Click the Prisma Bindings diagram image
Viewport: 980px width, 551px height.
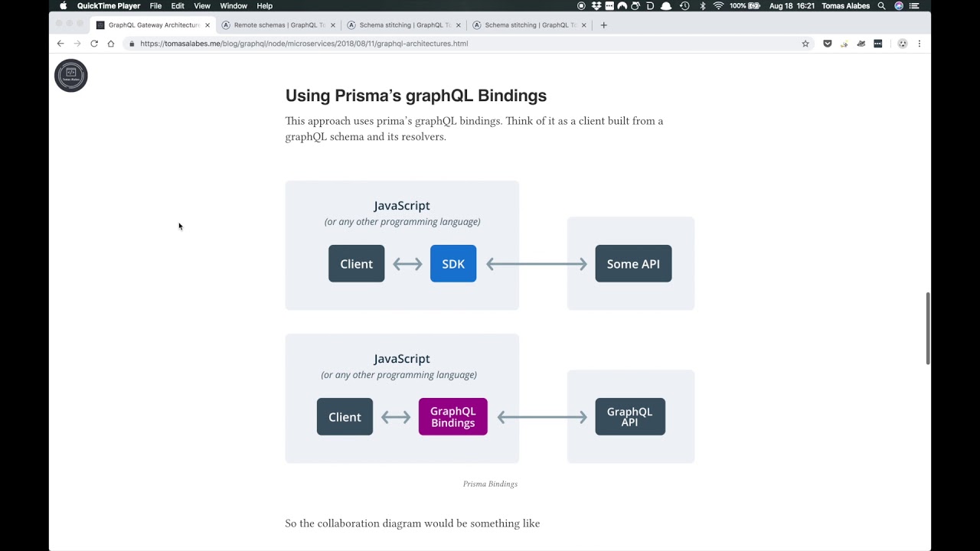pyautogui.click(x=490, y=322)
